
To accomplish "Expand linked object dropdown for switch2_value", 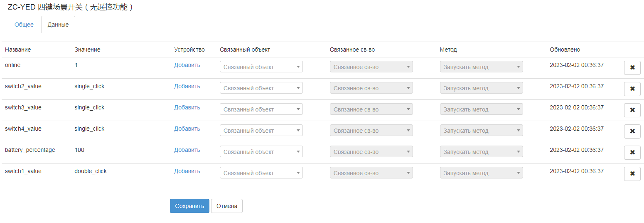I will [x=261, y=88].
